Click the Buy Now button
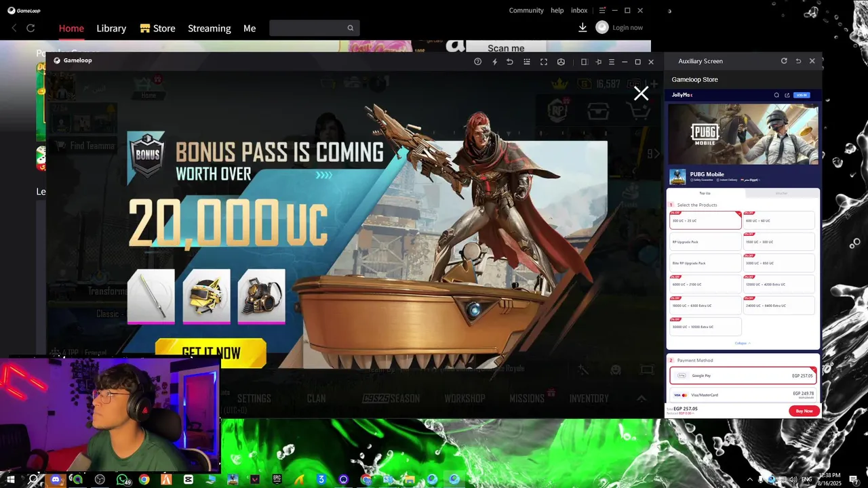This screenshot has height=488, width=868. [x=804, y=411]
